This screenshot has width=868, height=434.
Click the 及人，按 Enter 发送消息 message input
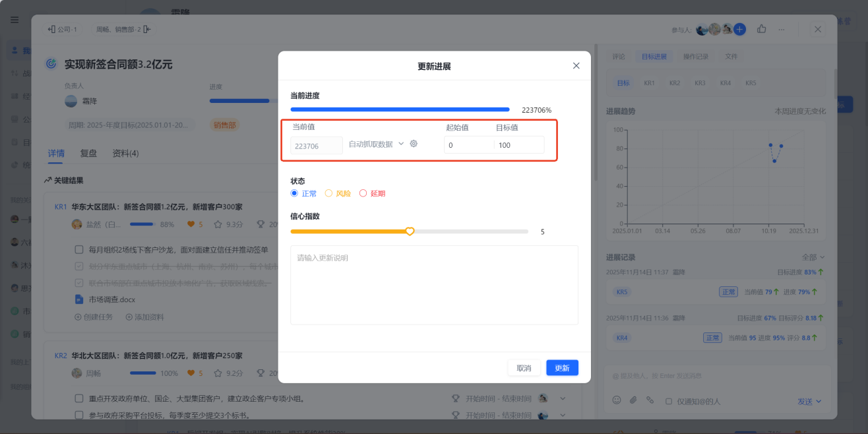716,376
